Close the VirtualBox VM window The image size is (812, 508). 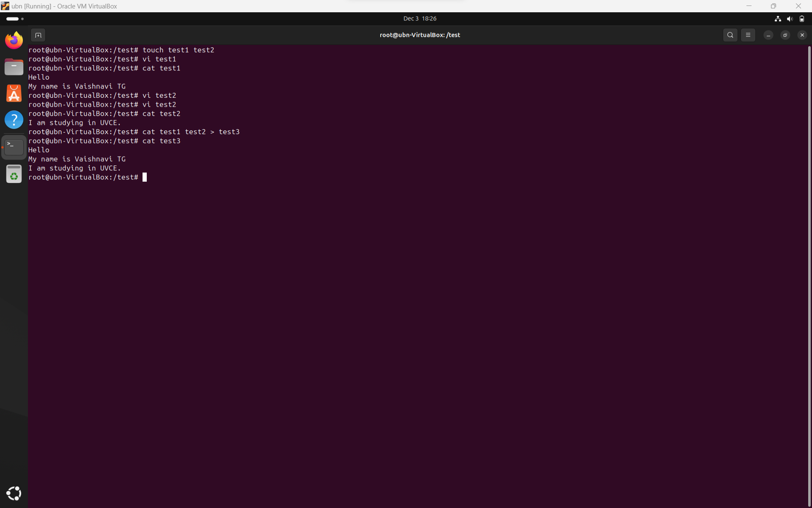point(798,6)
